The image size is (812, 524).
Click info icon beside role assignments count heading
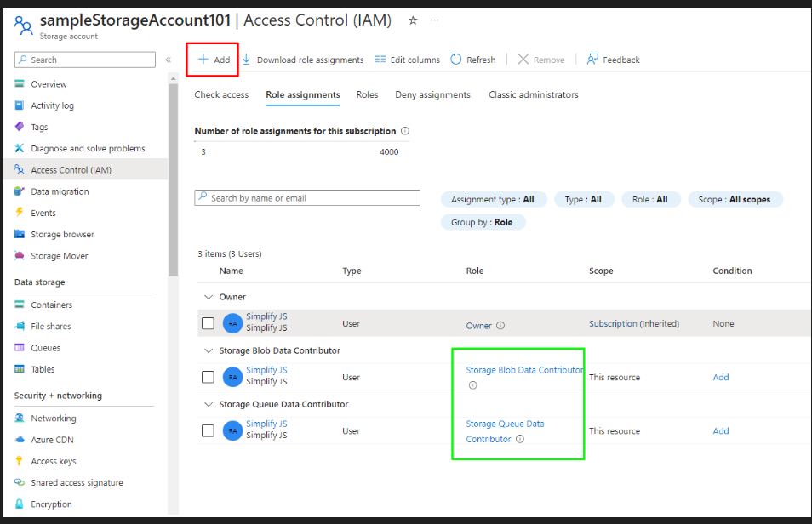[405, 131]
